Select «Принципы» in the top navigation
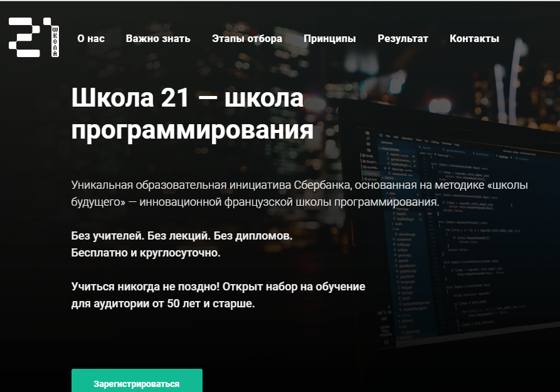Image resolution: width=560 pixels, height=392 pixels. click(330, 39)
